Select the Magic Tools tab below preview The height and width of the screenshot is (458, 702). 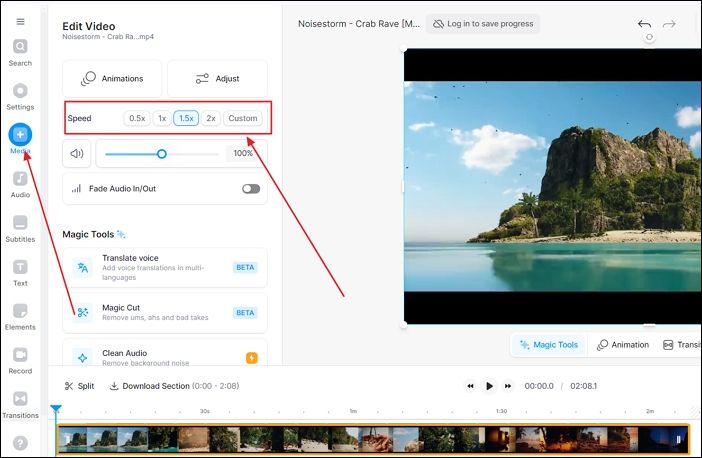click(x=548, y=345)
